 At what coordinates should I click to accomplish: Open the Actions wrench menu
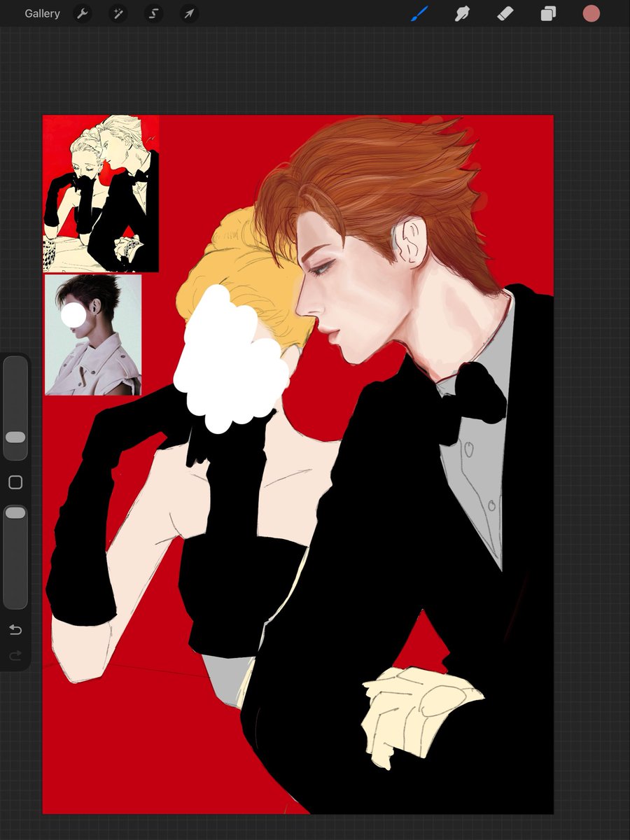click(83, 14)
